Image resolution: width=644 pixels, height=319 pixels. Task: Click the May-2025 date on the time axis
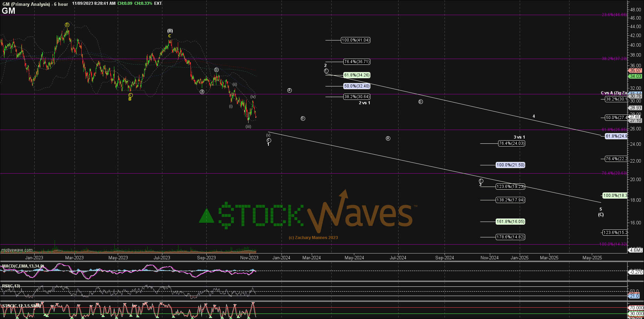click(592, 258)
